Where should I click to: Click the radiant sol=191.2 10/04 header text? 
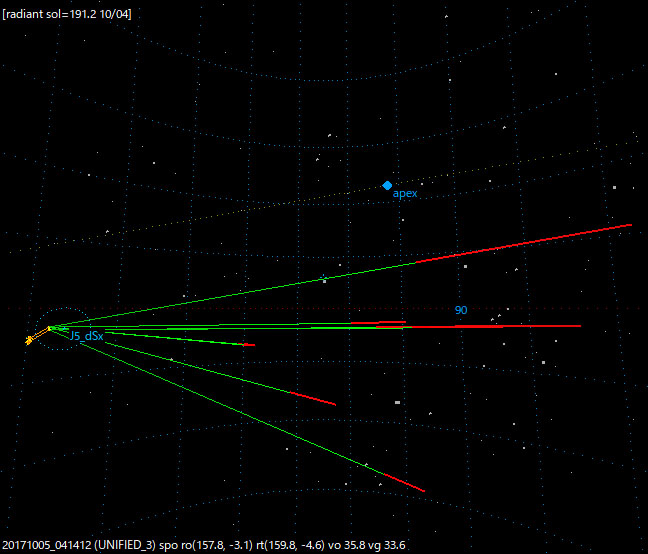(67, 14)
